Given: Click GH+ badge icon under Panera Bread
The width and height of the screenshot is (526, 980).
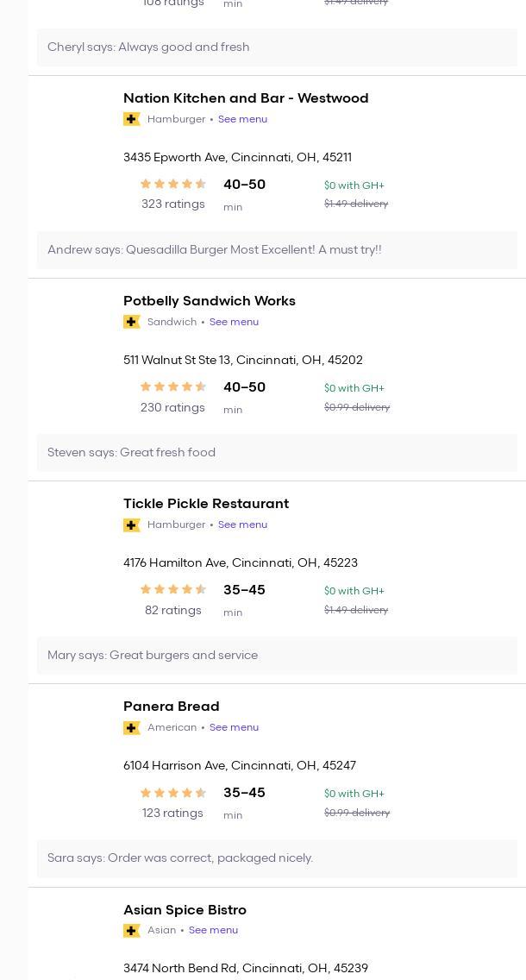Looking at the screenshot, I should (132, 727).
